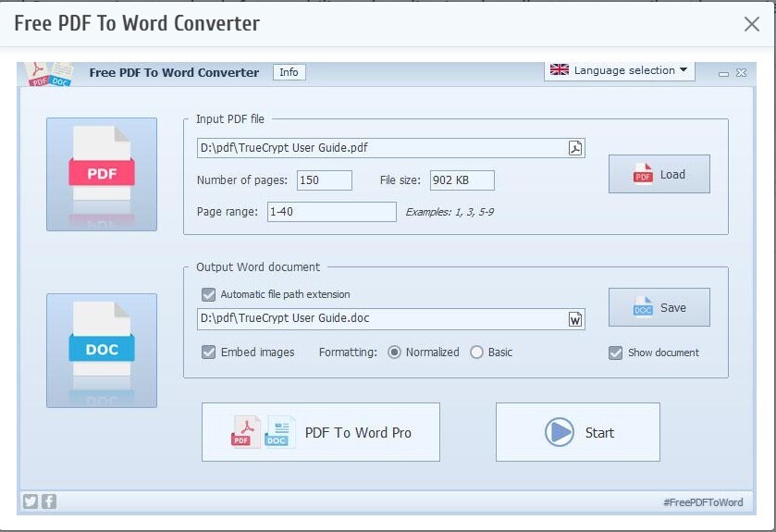Click the 'Examples: 1, 3, 5-9' text
The image size is (776, 532).
point(450,212)
